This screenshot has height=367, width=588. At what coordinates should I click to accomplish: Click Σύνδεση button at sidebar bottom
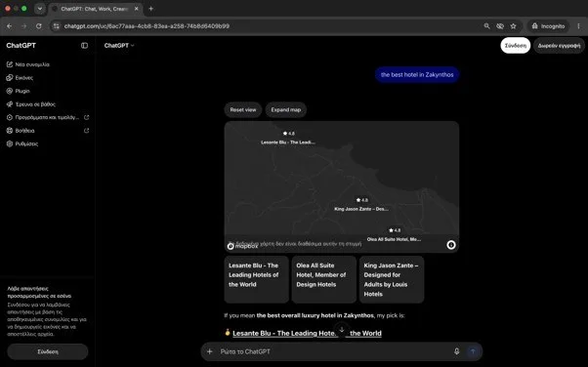coord(48,351)
